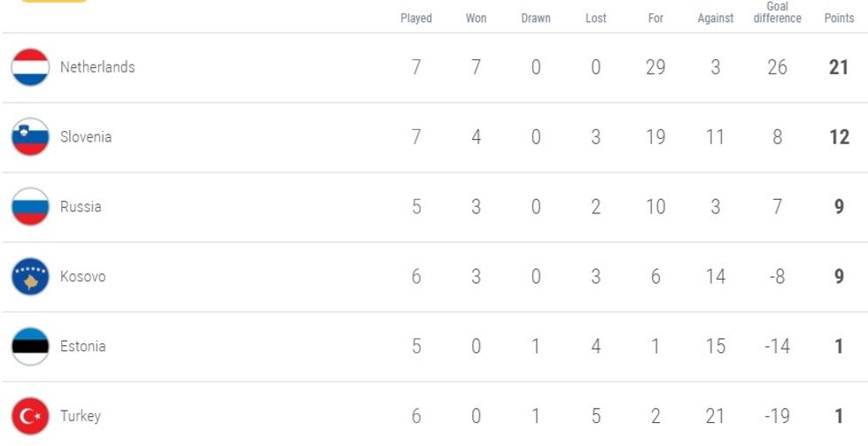This screenshot has height=446, width=868.
Task: Click the Estonia flag icon
Action: click(30, 346)
